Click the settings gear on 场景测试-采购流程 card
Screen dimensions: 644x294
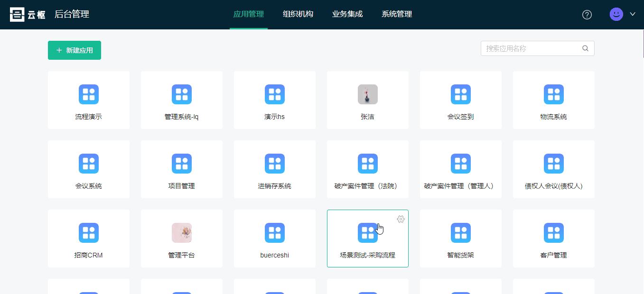pos(401,219)
